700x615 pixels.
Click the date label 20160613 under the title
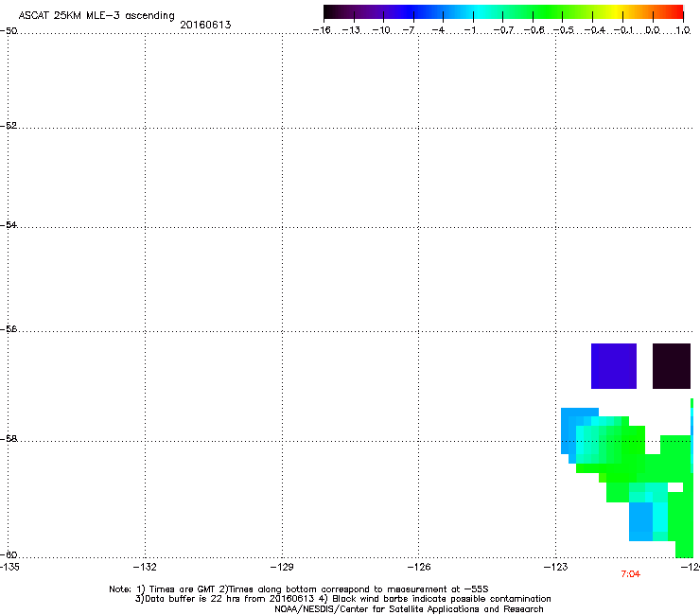pyautogui.click(x=205, y=25)
